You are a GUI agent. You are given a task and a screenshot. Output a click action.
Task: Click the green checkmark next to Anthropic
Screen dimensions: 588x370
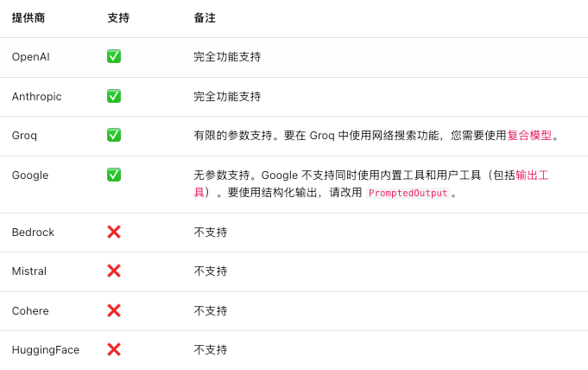pyautogui.click(x=114, y=96)
